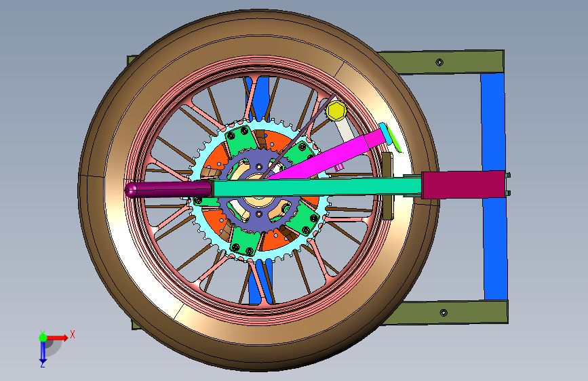Select the hole in the top olive rail
Viewport: 588px width, 381px height.
pyautogui.click(x=439, y=62)
